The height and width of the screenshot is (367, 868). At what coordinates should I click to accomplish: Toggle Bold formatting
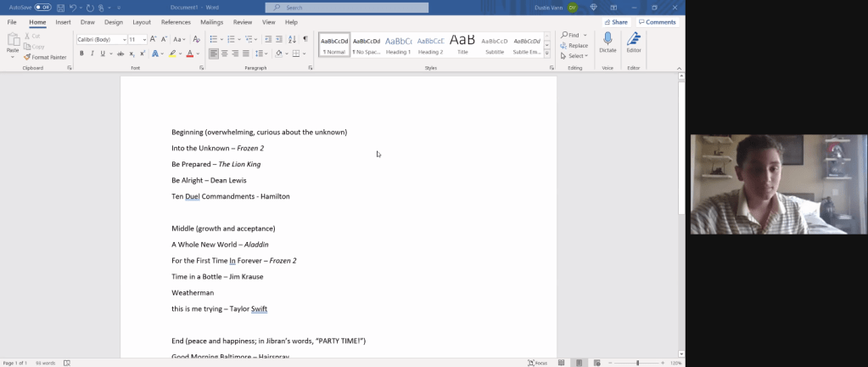coord(81,54)
